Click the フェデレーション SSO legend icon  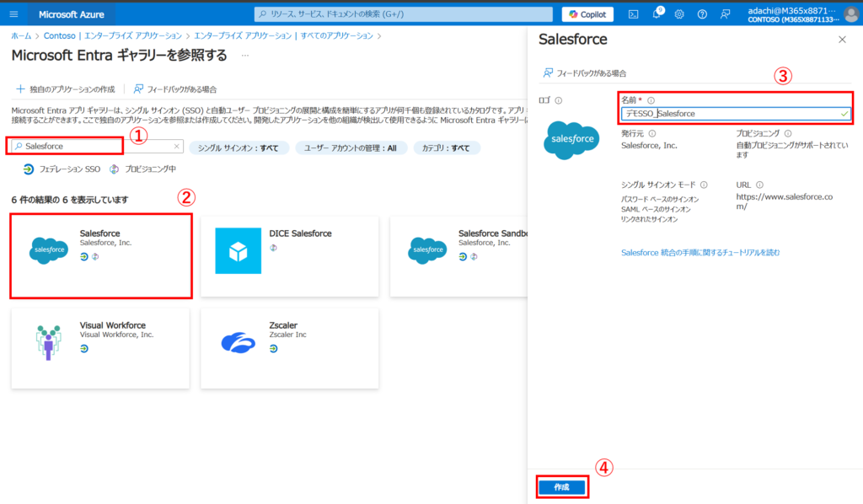[29, 169]
